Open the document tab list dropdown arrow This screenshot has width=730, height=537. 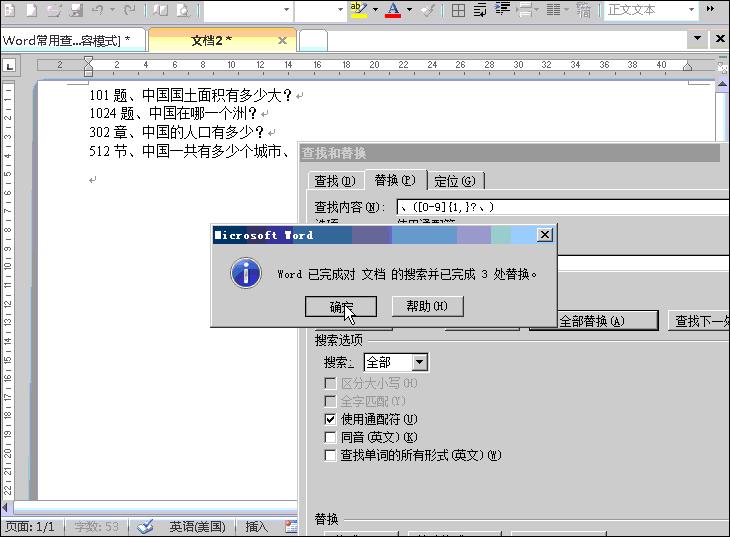(x=697, y=39)
